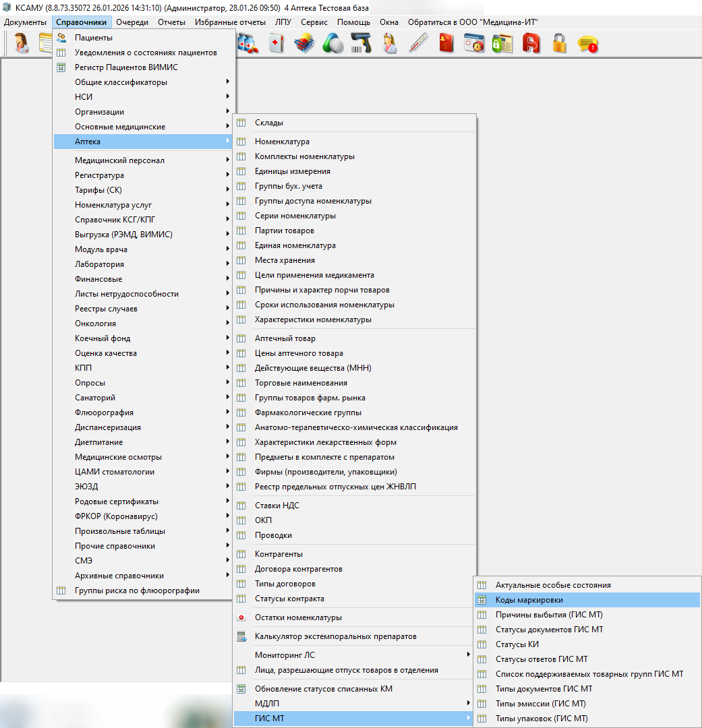
Task: Open the Отчеты menu in menu bar
Action: 171,22
